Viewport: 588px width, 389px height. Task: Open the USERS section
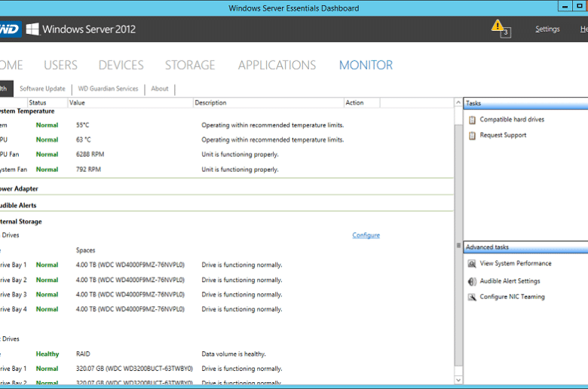tap(61, 66)
